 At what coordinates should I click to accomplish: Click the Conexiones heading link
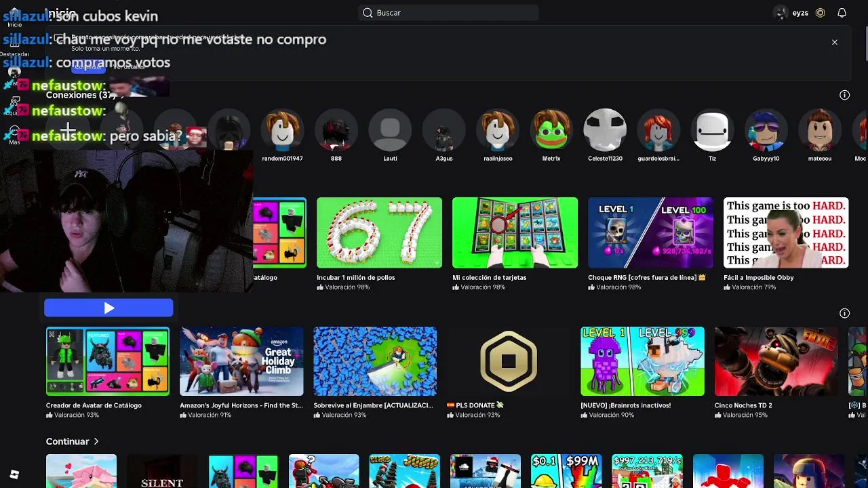81,95
